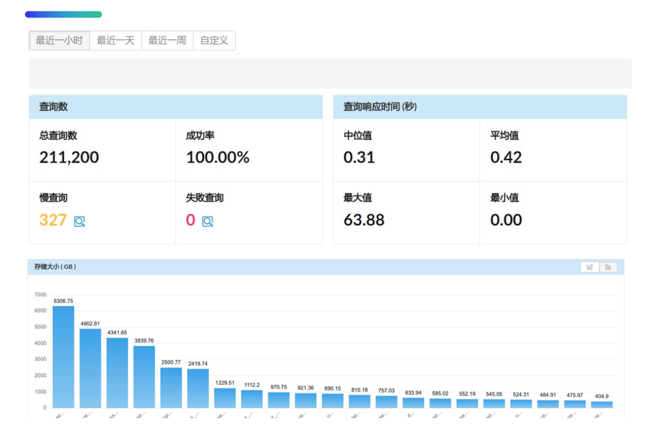This screenshot has height=447, width=658.
Task: Click the 1229.51 storage bar
Action: [x=225, y=398]
